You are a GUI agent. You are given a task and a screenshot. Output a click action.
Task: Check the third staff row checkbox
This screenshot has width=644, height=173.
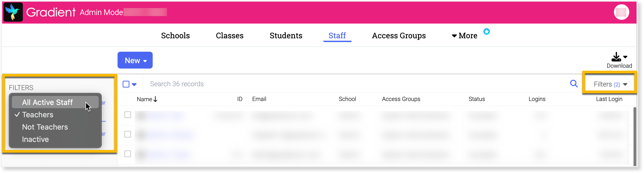point(128,154)
